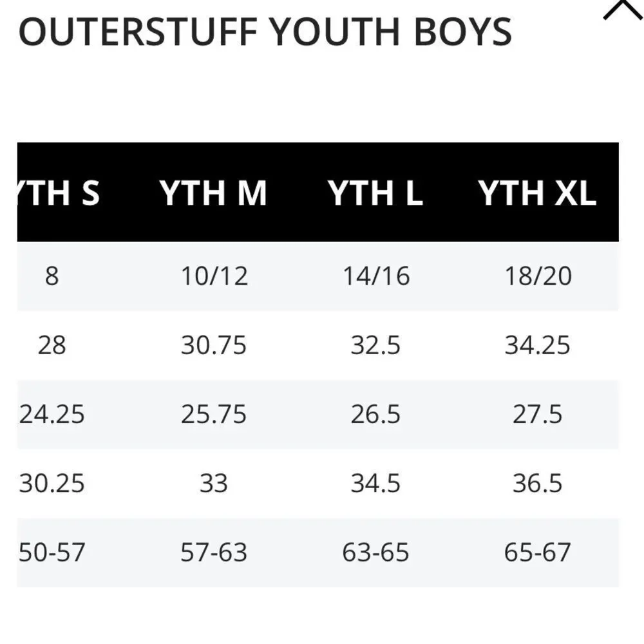Select the 34.25 measurement cell
Viewport: 644px width, 644px height.
[x=537, y=345]
